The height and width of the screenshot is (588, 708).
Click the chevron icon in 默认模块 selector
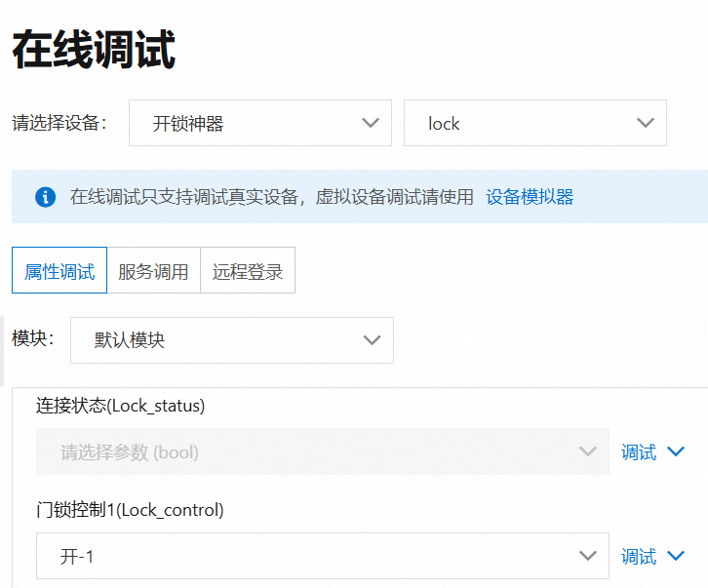(371, 340)
